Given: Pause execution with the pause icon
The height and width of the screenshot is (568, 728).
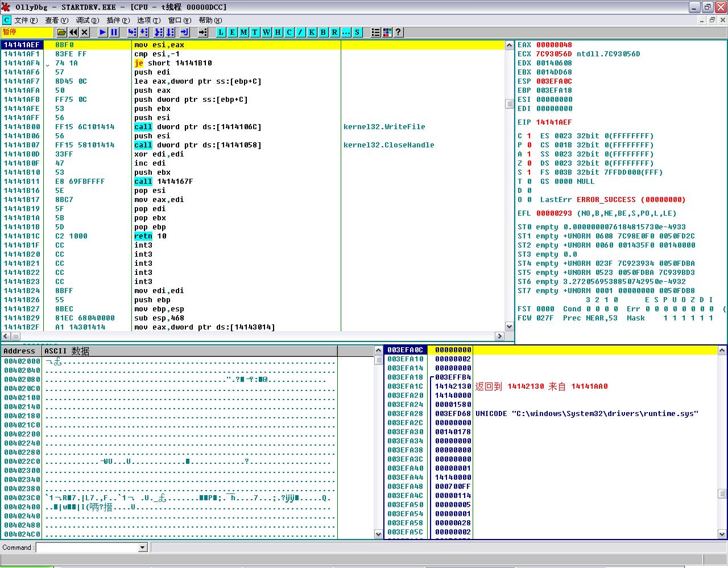Looking at the screenshot, I should tap(114, 32).
